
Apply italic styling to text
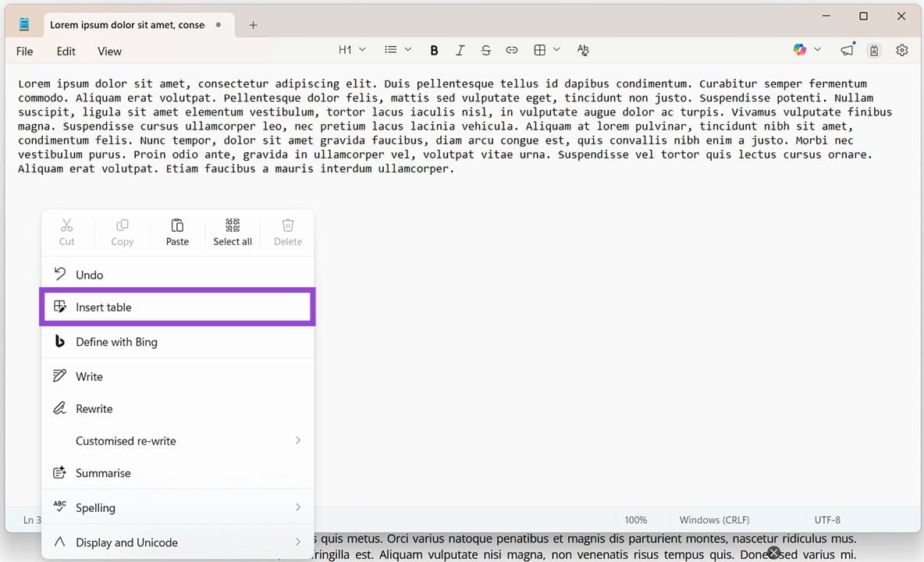coord(460,49)
